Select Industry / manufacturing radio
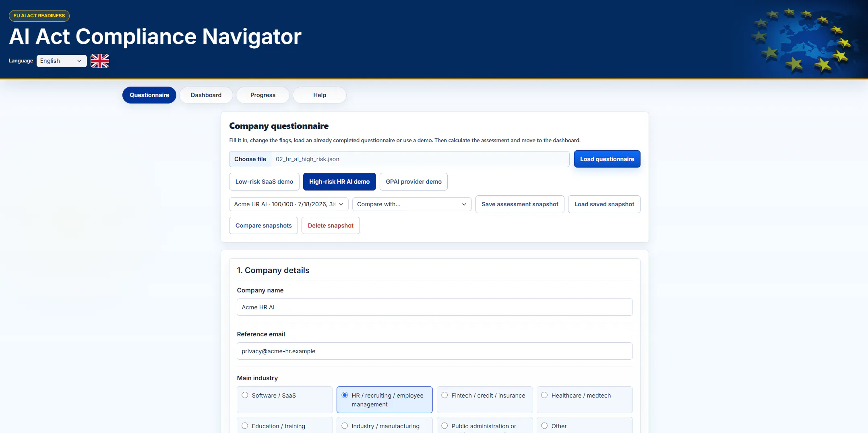 (345, 426)
